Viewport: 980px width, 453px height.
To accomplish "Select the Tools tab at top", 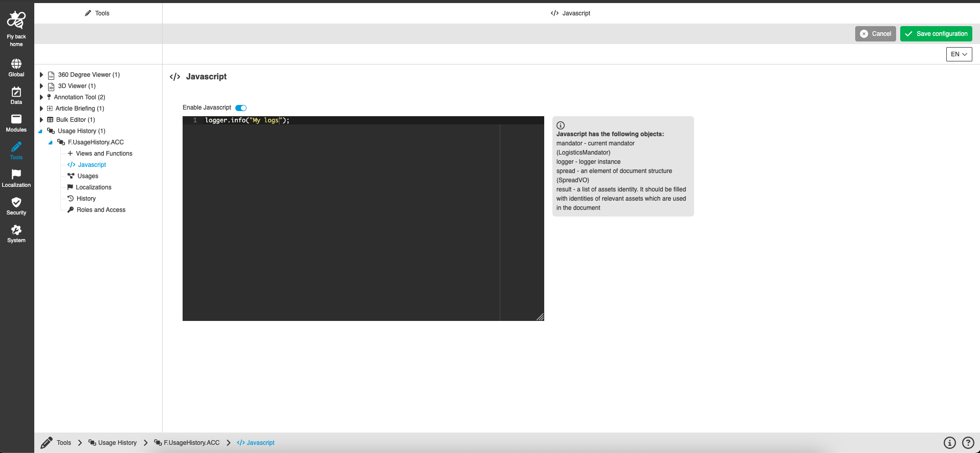I will pyautogui.click(x=98, y=13).
